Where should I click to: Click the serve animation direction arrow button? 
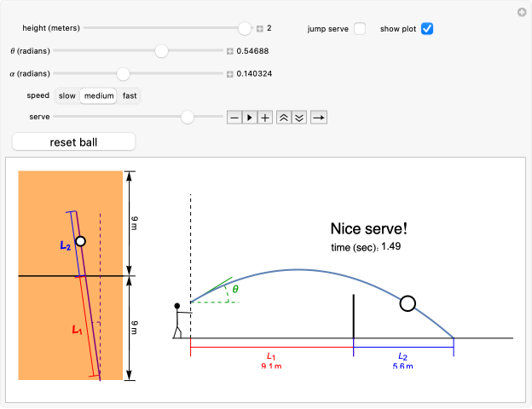tap(319, 118)
